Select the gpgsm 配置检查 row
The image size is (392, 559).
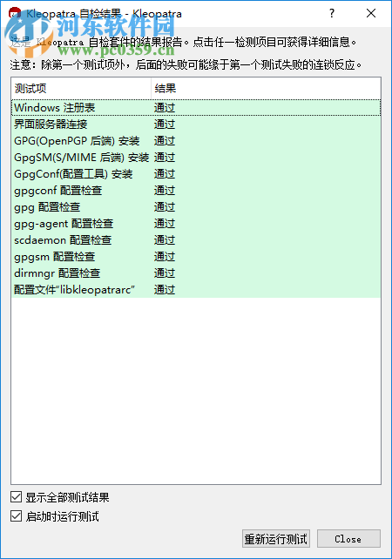(x=196, y=257)
